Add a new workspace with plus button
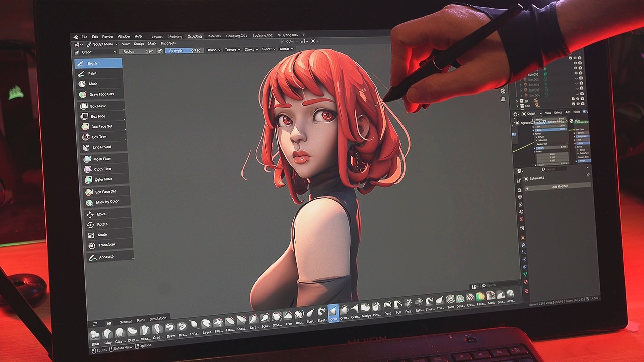The height and width of the screenshot is (362, 644). point(303,35)
